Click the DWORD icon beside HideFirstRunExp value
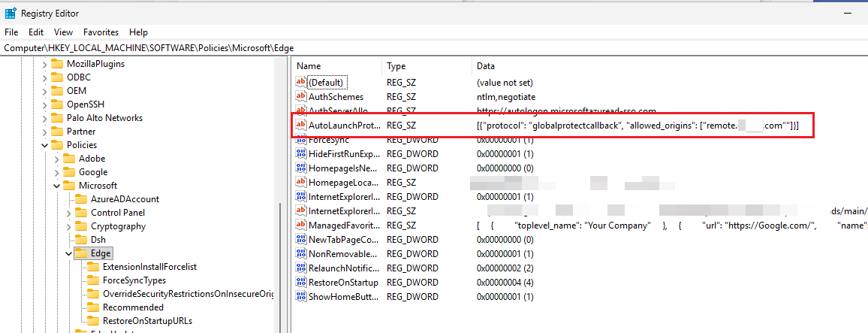868x333 pixels. pyautogui.click(x=301, y=154)
